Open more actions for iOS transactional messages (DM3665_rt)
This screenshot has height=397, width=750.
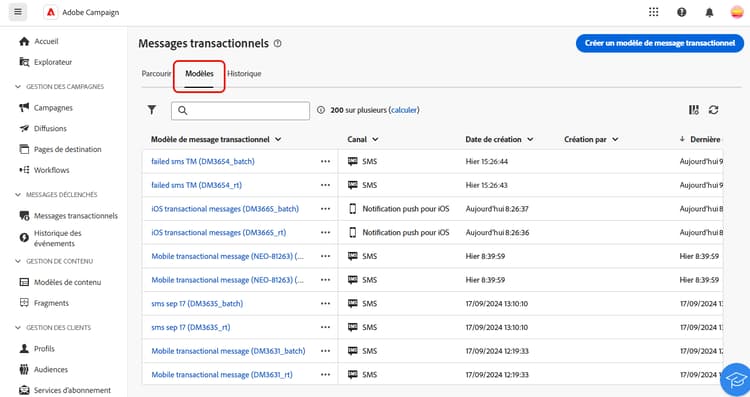coord(325,232)
